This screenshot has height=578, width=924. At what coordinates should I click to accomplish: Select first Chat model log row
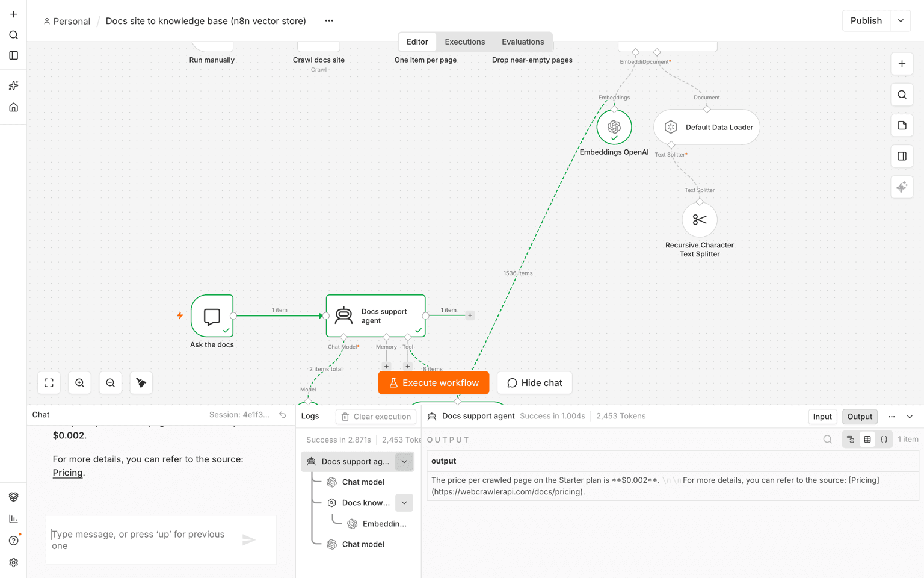click(363, 482)
